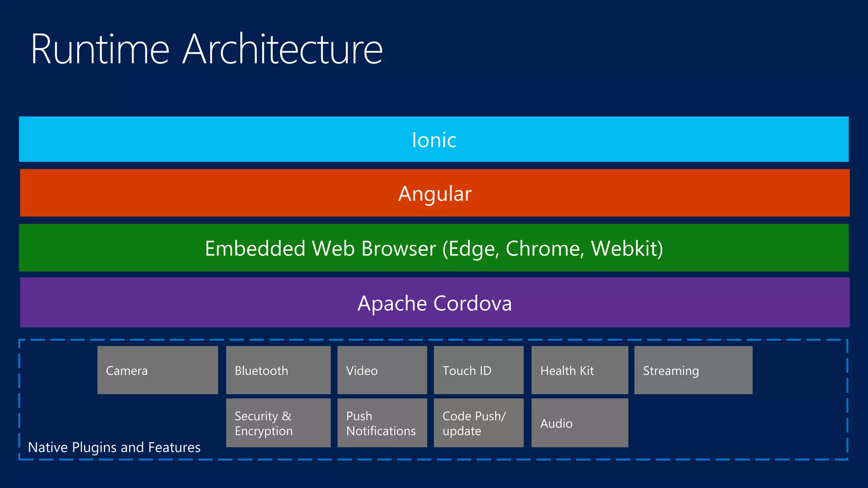Click the Code Push/update tile
The width and height of the screenshot is (868, 488).
(x=479, y=423)
